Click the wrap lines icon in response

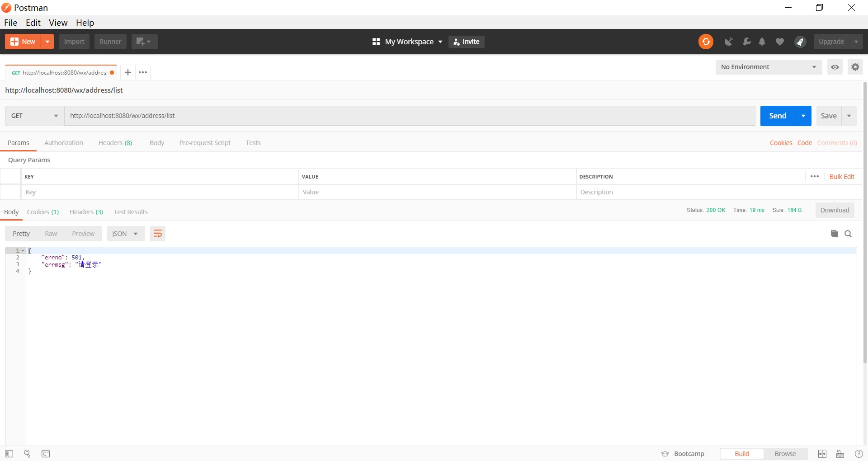(x=158, y=234)
